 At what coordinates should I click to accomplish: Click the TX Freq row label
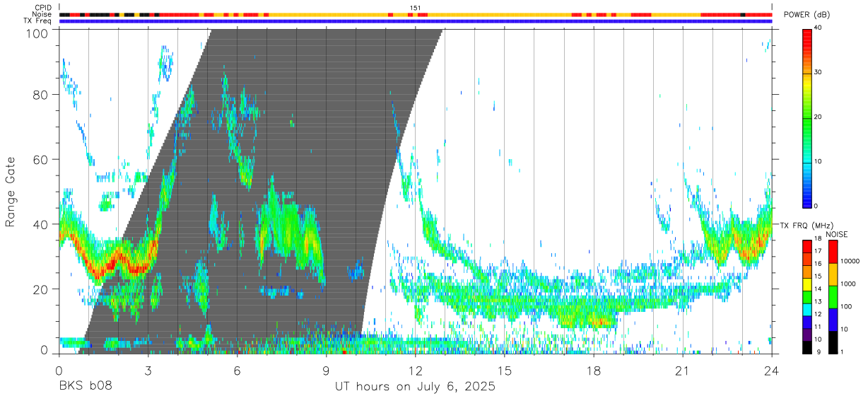pyautogui.click(x=37, y=21)
